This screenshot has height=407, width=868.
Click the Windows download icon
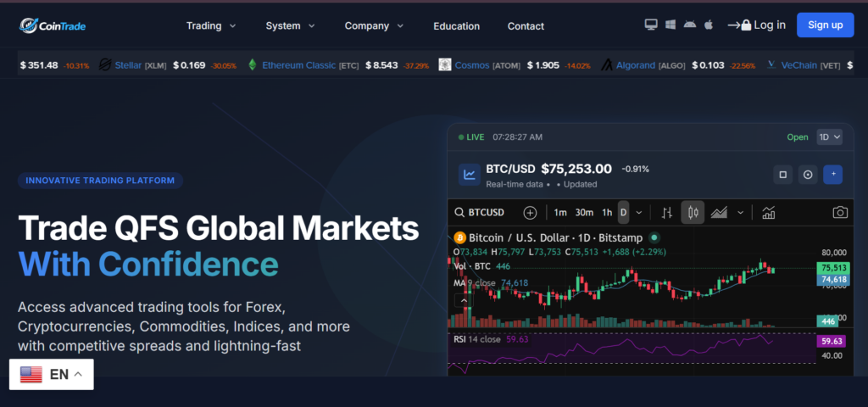tap(670, 25)
